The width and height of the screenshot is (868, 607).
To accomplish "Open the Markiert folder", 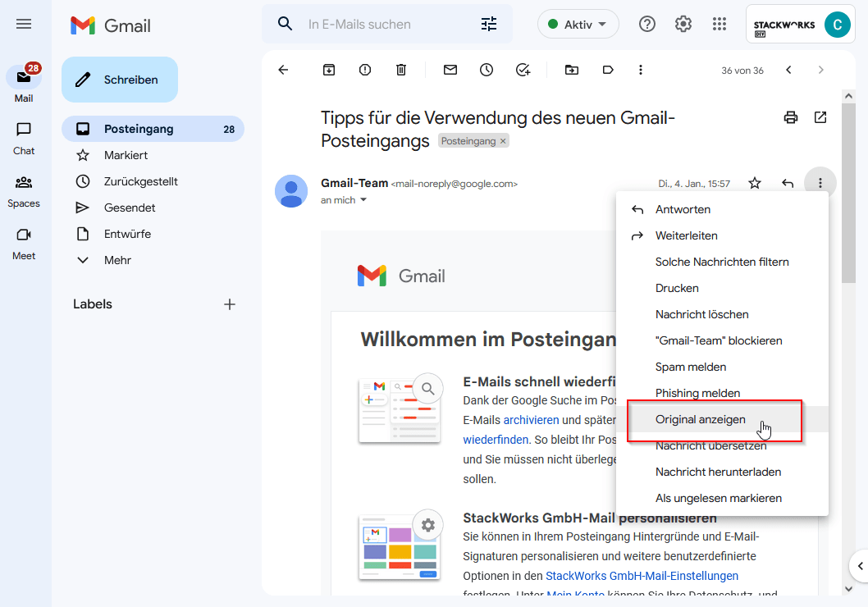I will click(x=153, y=156).
